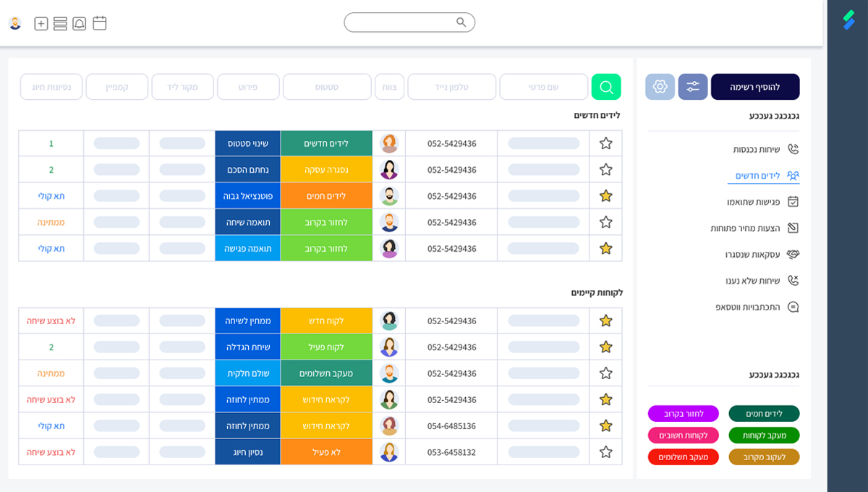This screenshot has height=492, width=868.
Task: Open the user profile avatar
Action: pyautogui.click(x=15, y=23)
